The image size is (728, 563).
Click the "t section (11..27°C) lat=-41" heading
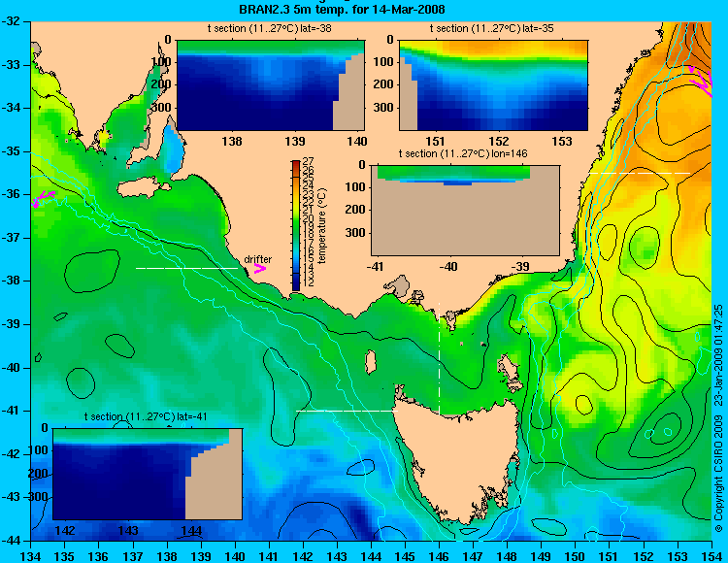[x=146, y=416]
